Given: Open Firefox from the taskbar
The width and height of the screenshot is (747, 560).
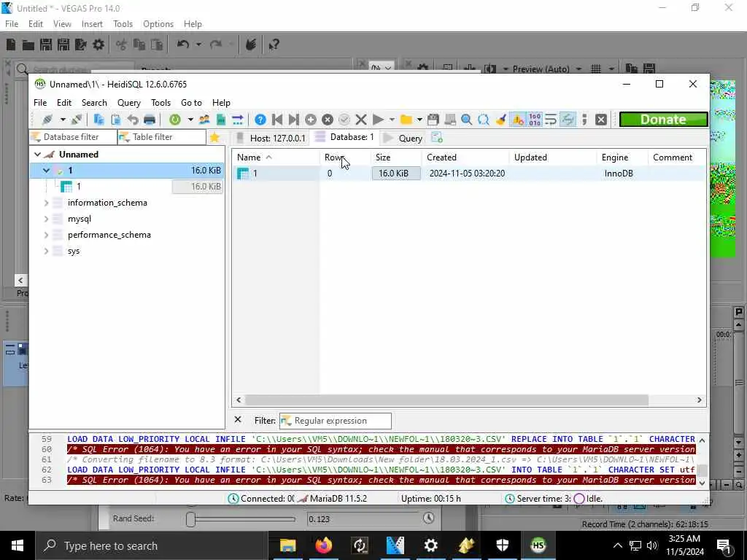Looking at the screenshot, I should [x=323, y=545].
